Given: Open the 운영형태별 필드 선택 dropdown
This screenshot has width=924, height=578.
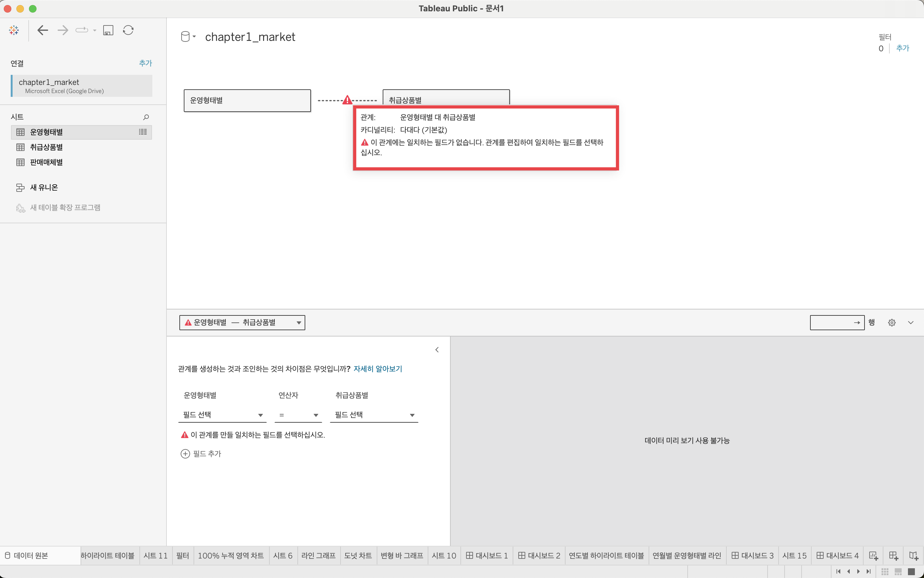Looking at the screenshot, I should [222, 415].
